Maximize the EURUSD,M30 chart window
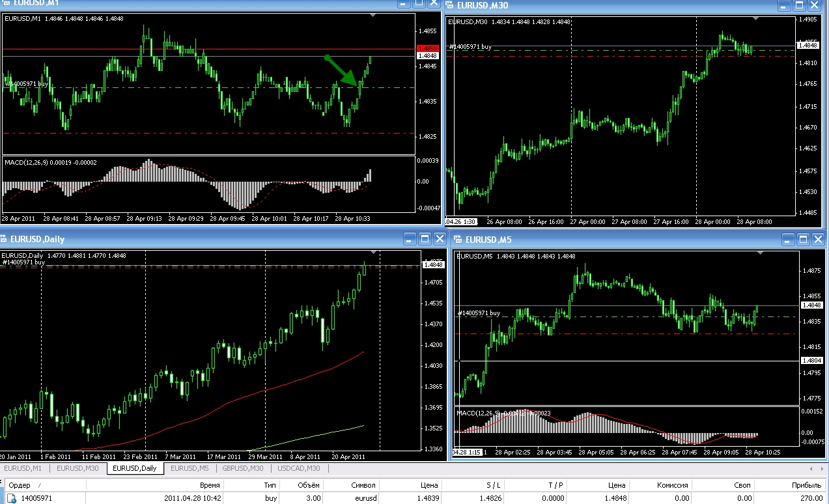 [800, 6]
